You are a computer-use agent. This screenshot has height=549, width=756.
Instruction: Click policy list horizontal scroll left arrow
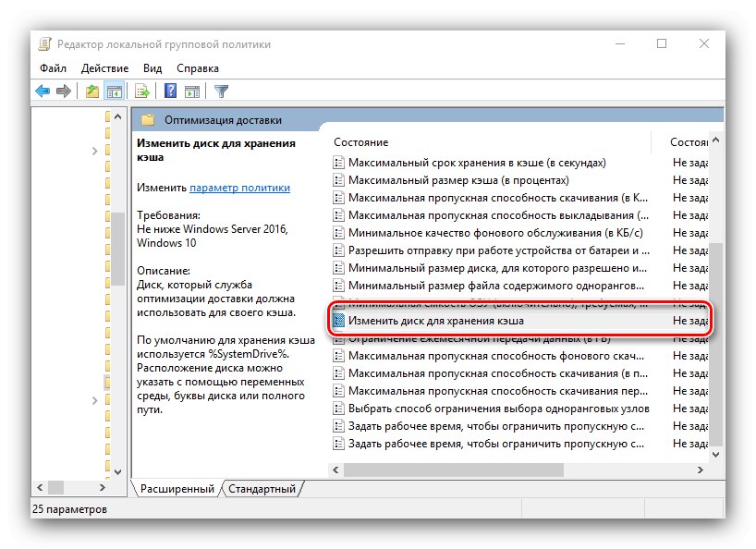(335, 470)
